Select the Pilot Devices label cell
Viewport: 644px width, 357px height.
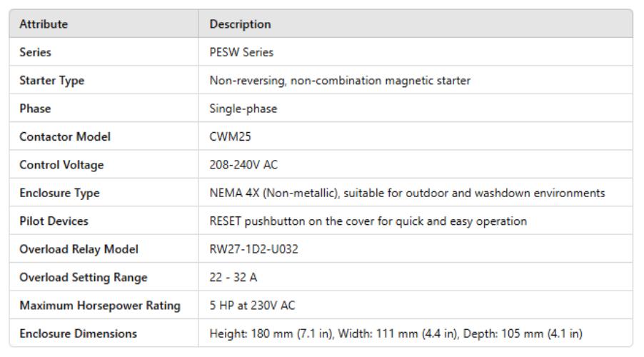click(54, 221)
